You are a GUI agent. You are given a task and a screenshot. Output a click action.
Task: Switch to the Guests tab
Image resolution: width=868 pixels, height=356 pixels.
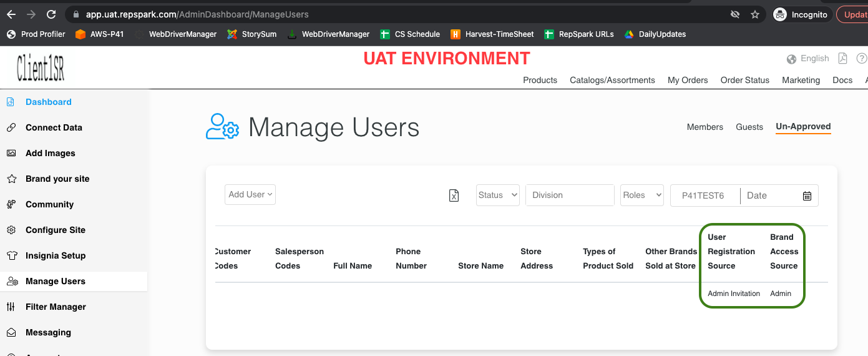[749, 127]
